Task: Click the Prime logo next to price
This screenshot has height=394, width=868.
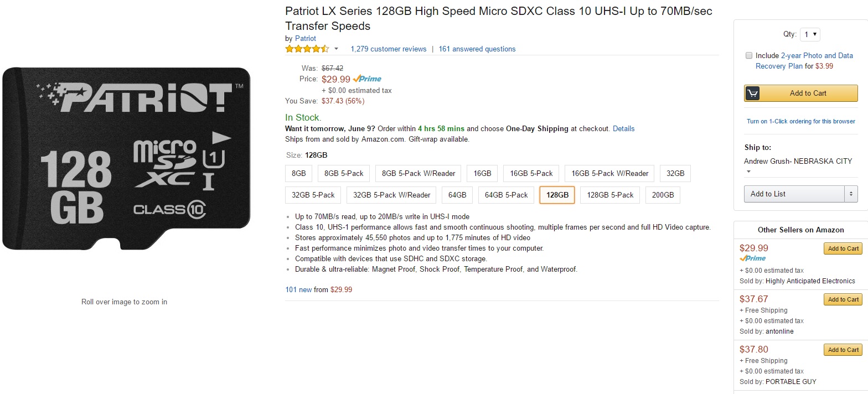Action: coord(367,79)
